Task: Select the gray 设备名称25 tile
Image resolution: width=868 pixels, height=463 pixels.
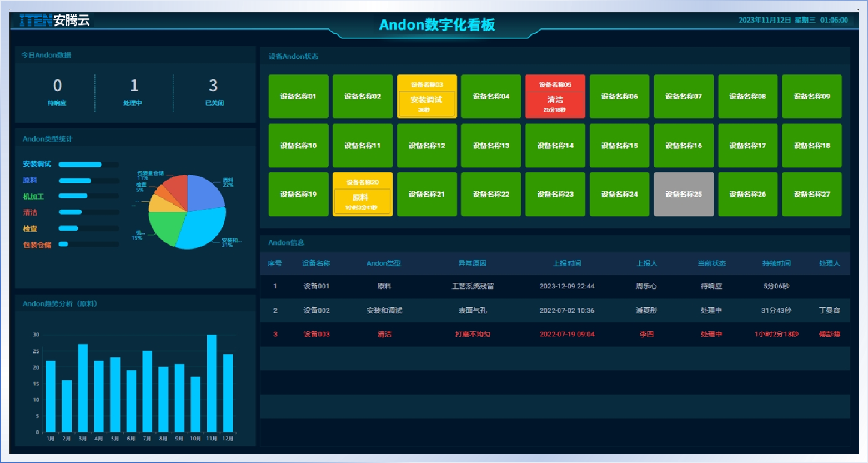Action: 683,194
